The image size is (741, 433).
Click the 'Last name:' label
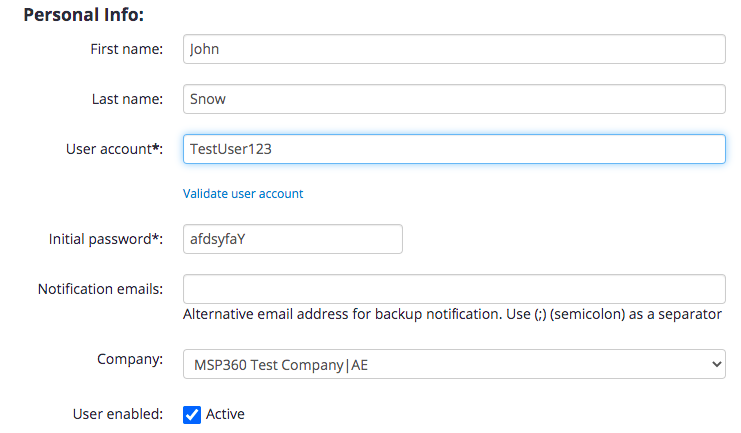tap(127, 99)
